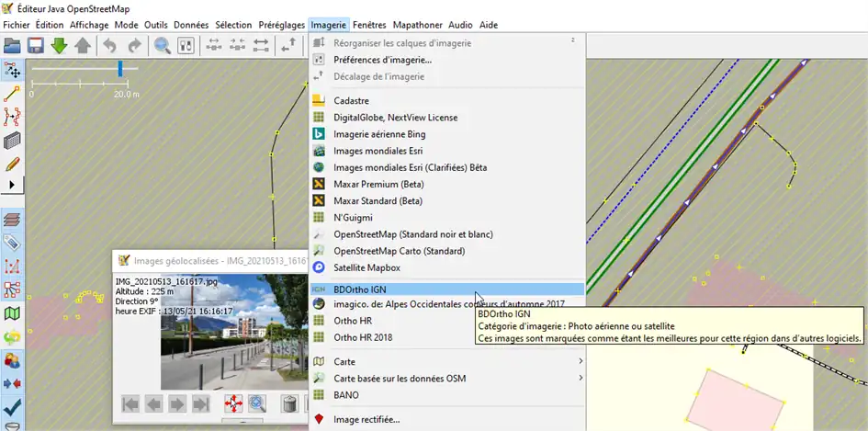Toggle the layers panel in sidebar
This screenshot has width=868, height=431.
[12, 220]
